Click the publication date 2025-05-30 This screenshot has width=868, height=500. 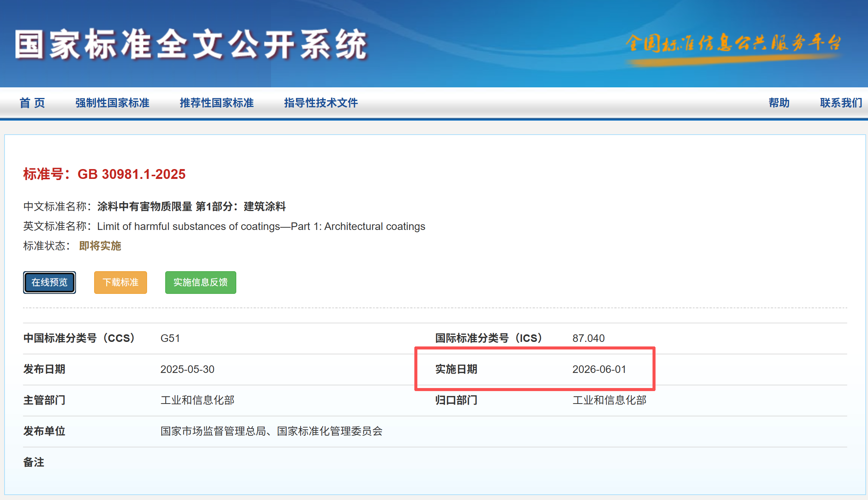tap(188, 370)
